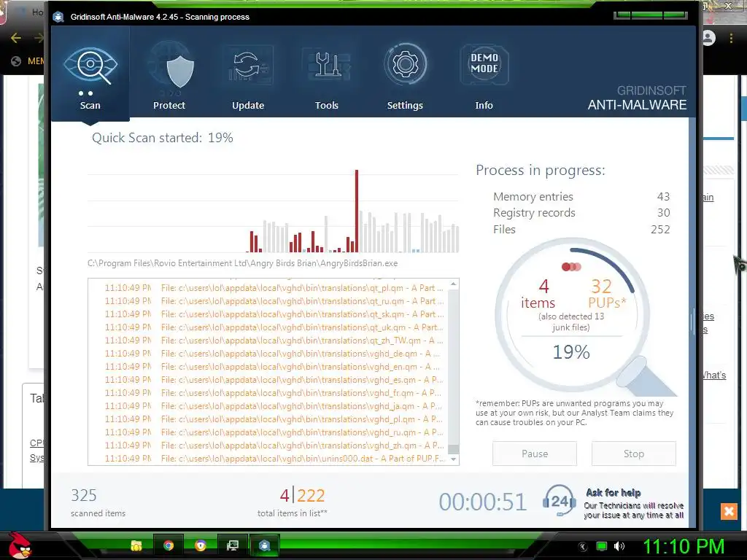Image resolution: width=747 pixels, height=560 pixels.
Task: Show hidden tray icons arrow
Action: pos(583,547)
